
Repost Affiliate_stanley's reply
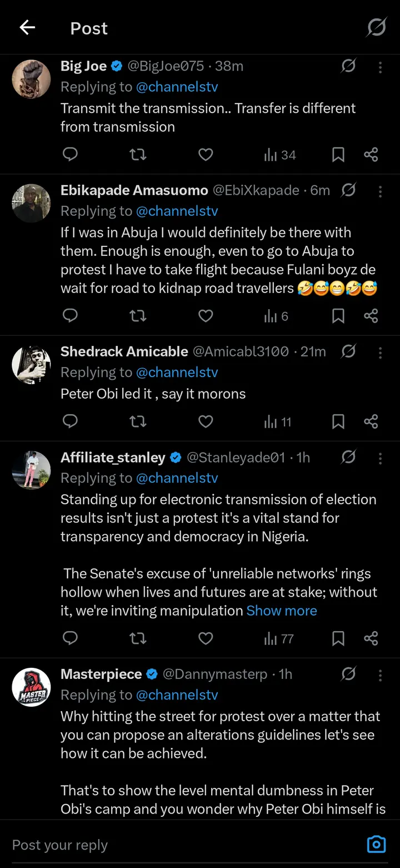tap(138, 638)
